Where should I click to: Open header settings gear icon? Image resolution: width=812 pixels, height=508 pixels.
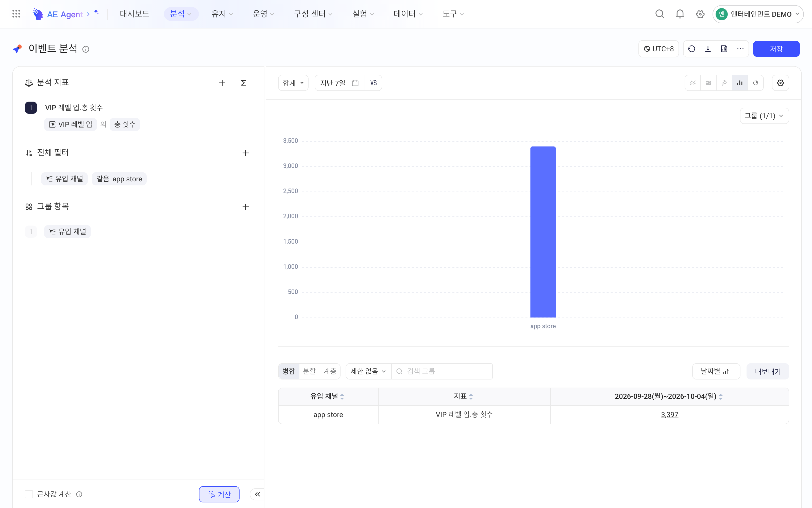pos(700,14)
